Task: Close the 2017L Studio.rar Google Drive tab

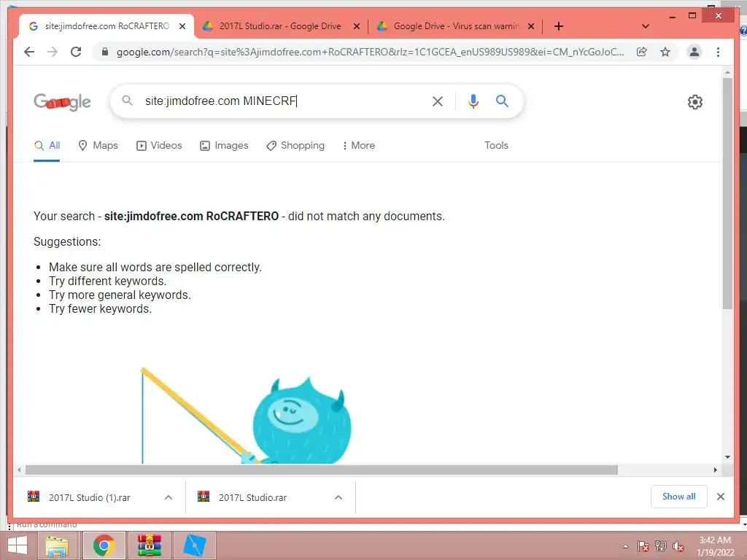Action: pos(356,26)
